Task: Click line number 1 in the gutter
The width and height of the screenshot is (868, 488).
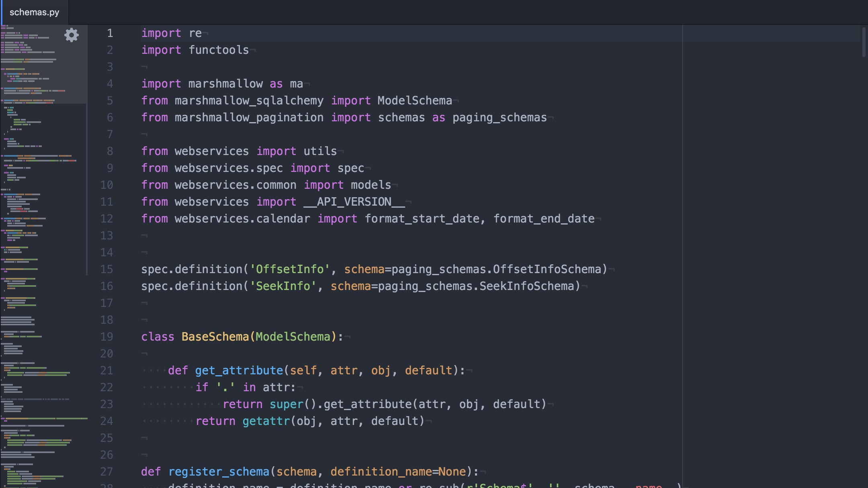Action: (x=110, y=33)
